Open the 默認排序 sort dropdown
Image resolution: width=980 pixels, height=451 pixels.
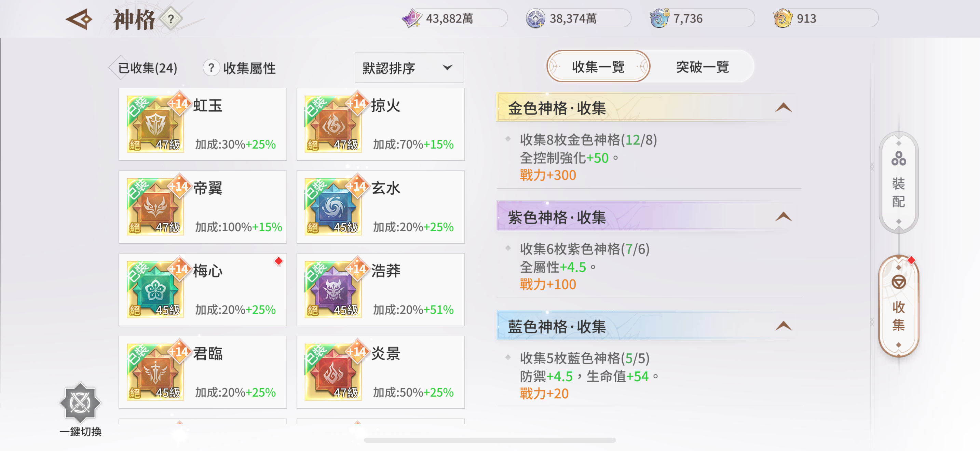pyautogui.click(x=409, y=68)
